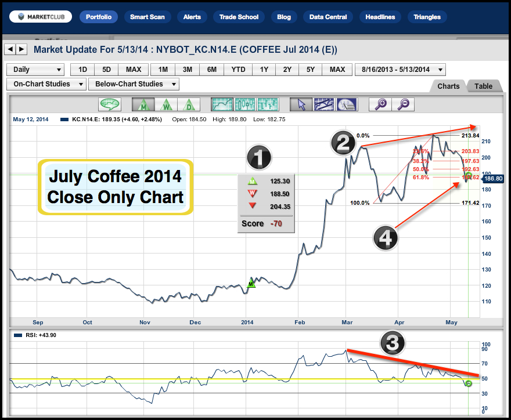The width and height of the screenshot is (511, 420).
Task: Select the trendline drawing tool icon
Action: coord(323,104)
